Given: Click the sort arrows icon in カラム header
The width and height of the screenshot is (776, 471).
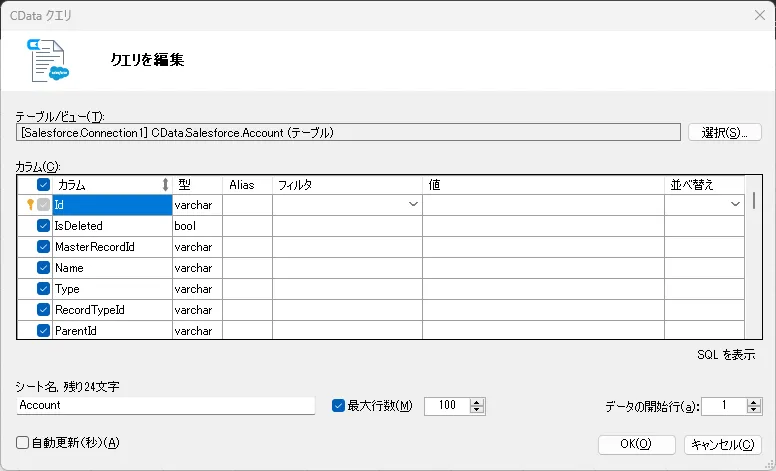Looking at the screenshot, I should 165,185.
